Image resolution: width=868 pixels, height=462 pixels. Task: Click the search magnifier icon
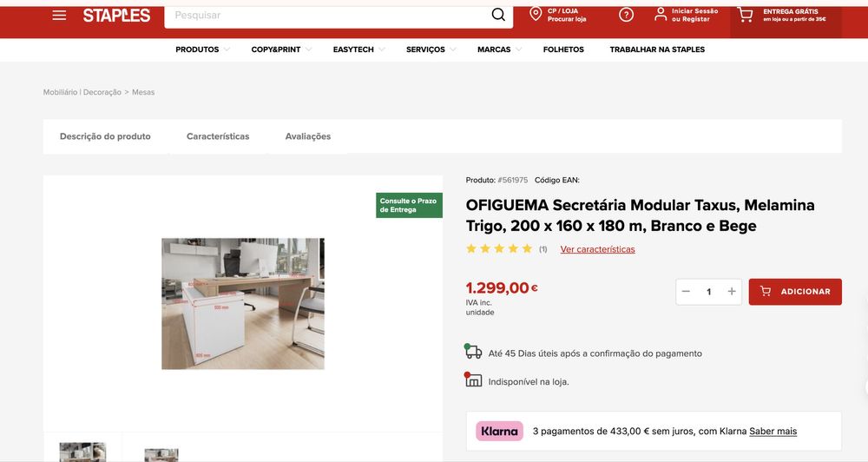point(498,15)
